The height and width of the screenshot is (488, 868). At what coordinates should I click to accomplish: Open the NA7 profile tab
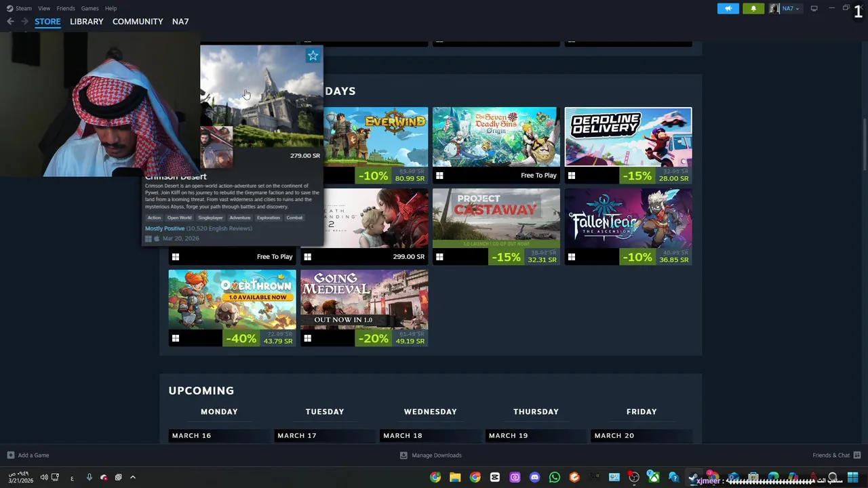click(180, 22)
